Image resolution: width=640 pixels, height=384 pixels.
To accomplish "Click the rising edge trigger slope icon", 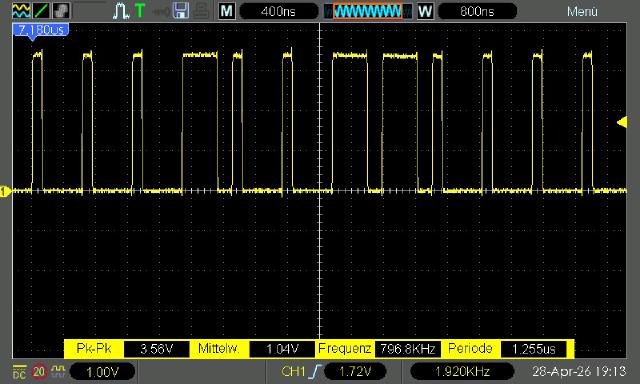I will (x=315, y=371).
